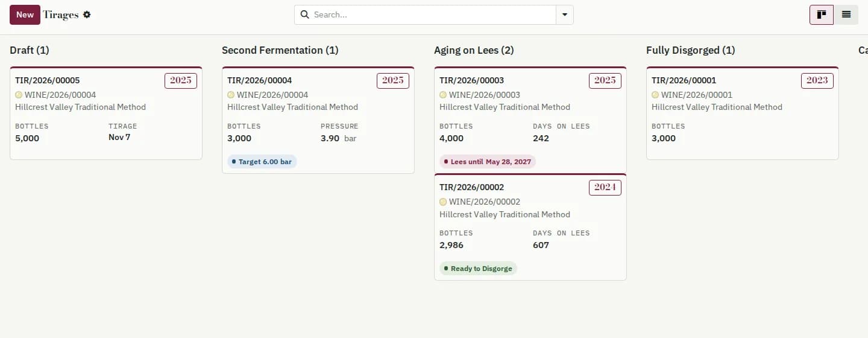
Task: Collapse the Aging on Lees (2) column
Action: (x=474, y=50)
